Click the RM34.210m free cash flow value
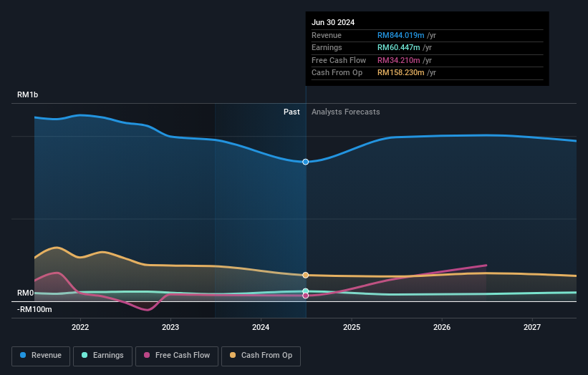 point(399,60)
